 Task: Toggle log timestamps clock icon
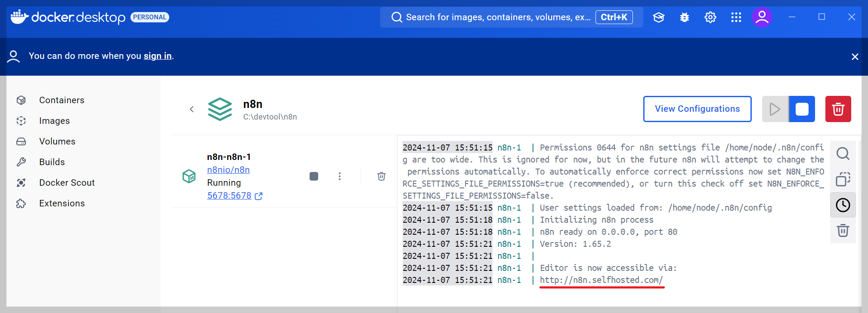843,205
